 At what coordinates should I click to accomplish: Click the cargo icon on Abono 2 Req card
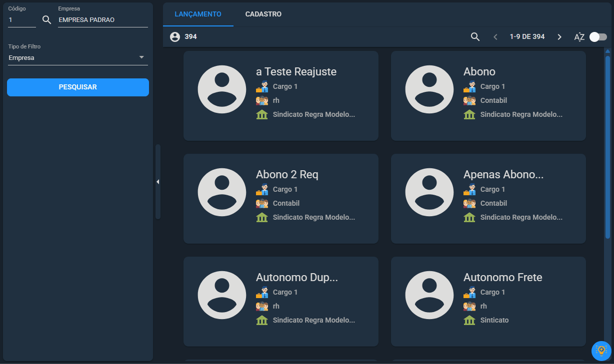[x=262, y=190]
